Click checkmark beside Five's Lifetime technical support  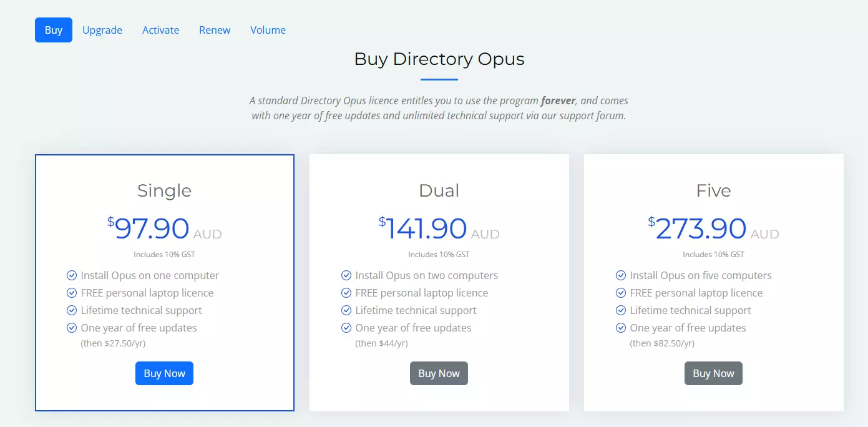click(x=621, y=310)
